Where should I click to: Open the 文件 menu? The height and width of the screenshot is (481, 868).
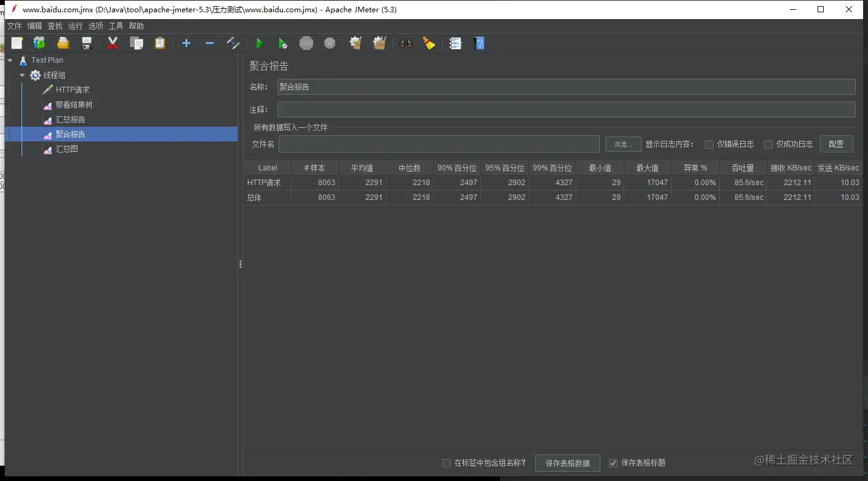pyautogui.click(x=14, y=26)
